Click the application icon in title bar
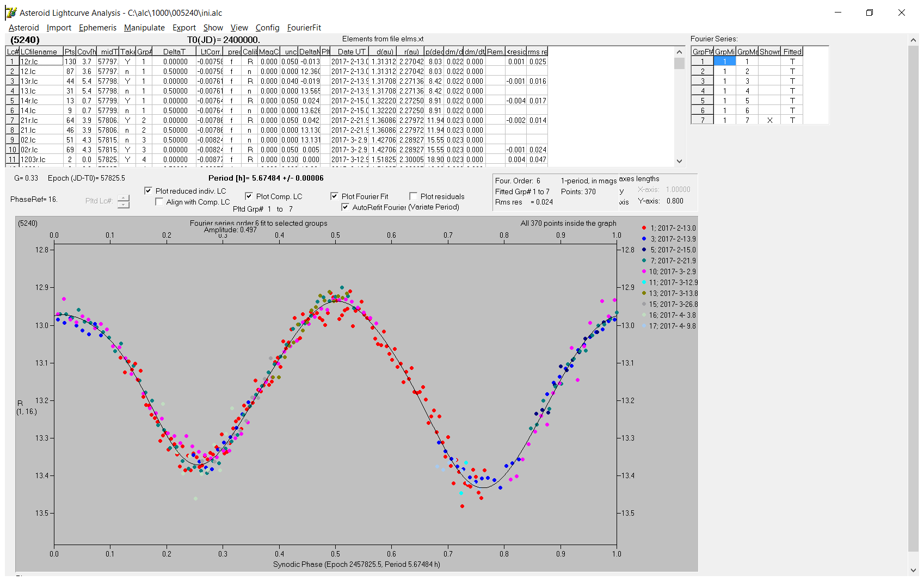Image resolution: width=924 pixels, height=581 pixels. tap(11, 13)
